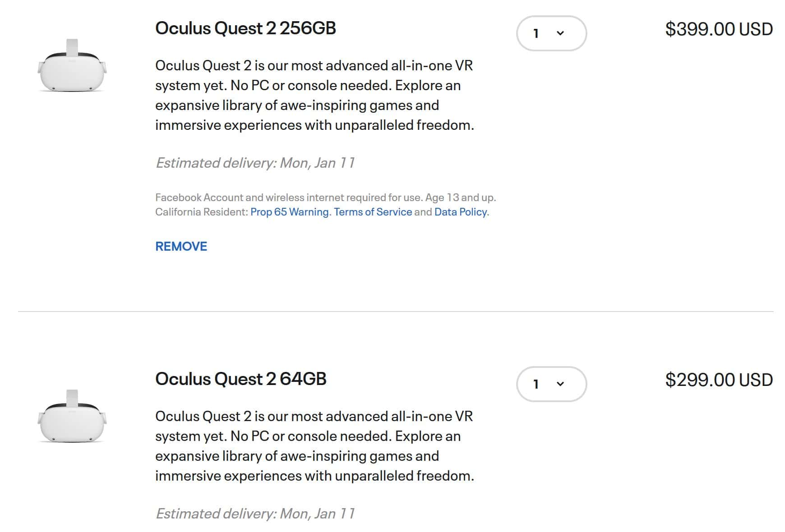The image size is (785, 532).
Task: Click quantity number 1 for the 256GB item
Action: 536,33
